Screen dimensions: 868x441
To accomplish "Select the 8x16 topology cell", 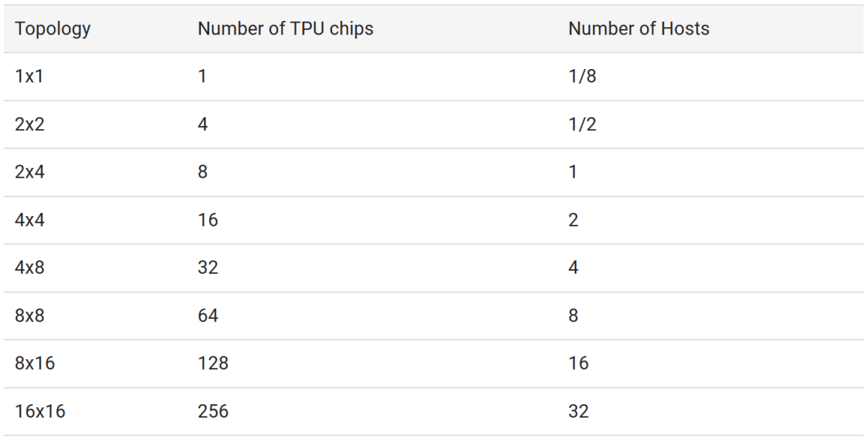I will click(x=35, y=363).
